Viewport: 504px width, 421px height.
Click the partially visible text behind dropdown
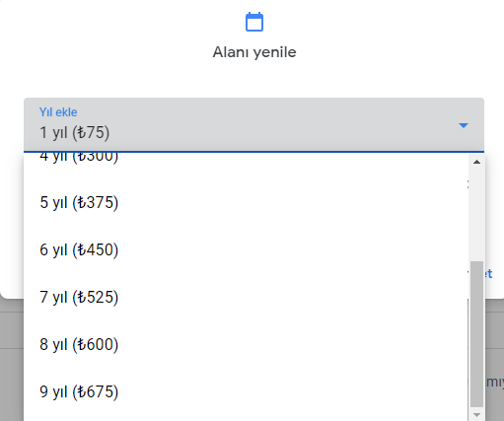coord(494,383)
